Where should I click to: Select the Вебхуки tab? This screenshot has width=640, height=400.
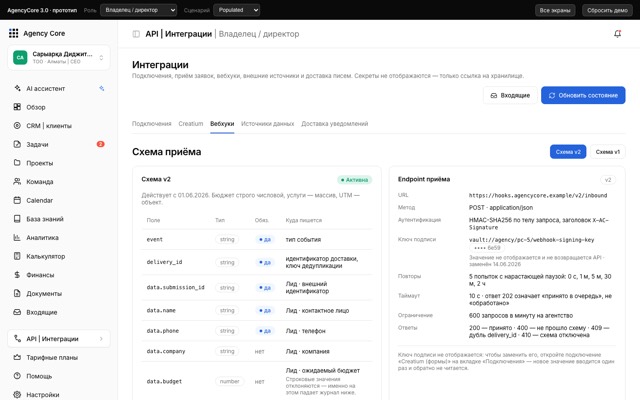click(222, 124)
